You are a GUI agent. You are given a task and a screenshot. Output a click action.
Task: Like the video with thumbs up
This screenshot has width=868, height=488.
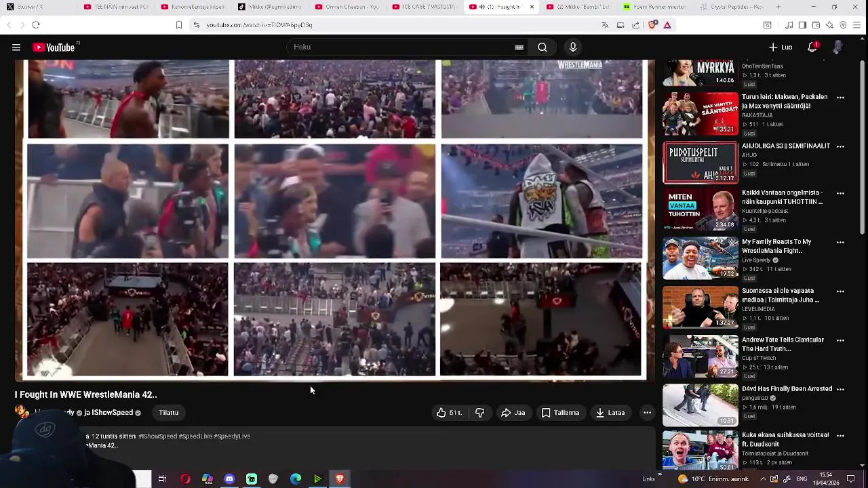pos(449,413)
